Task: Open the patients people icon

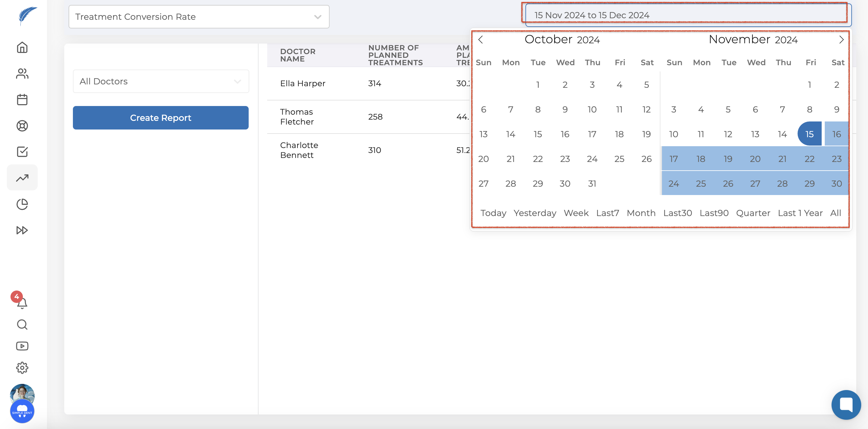Action: pyautogui.click(x=22, y=74)
